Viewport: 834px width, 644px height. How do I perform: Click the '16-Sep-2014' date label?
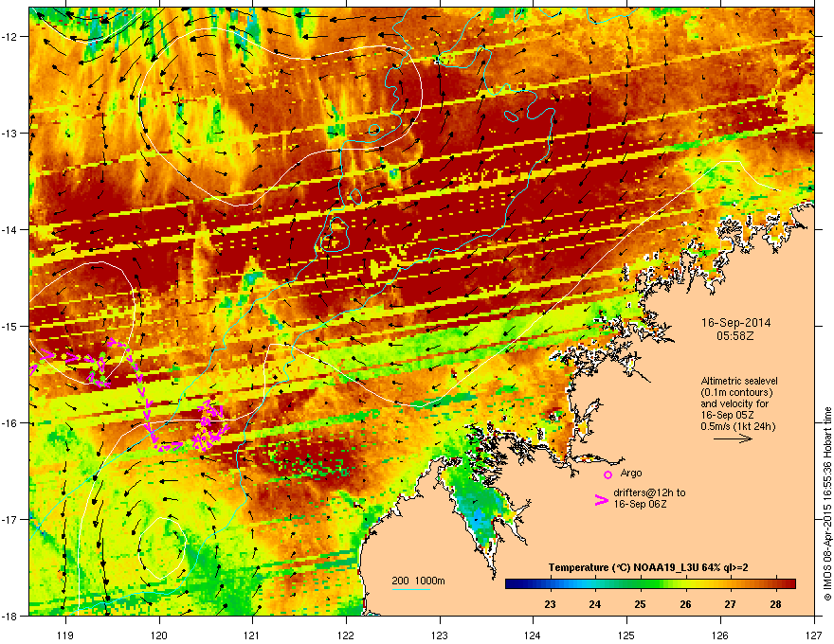point(735,323)
